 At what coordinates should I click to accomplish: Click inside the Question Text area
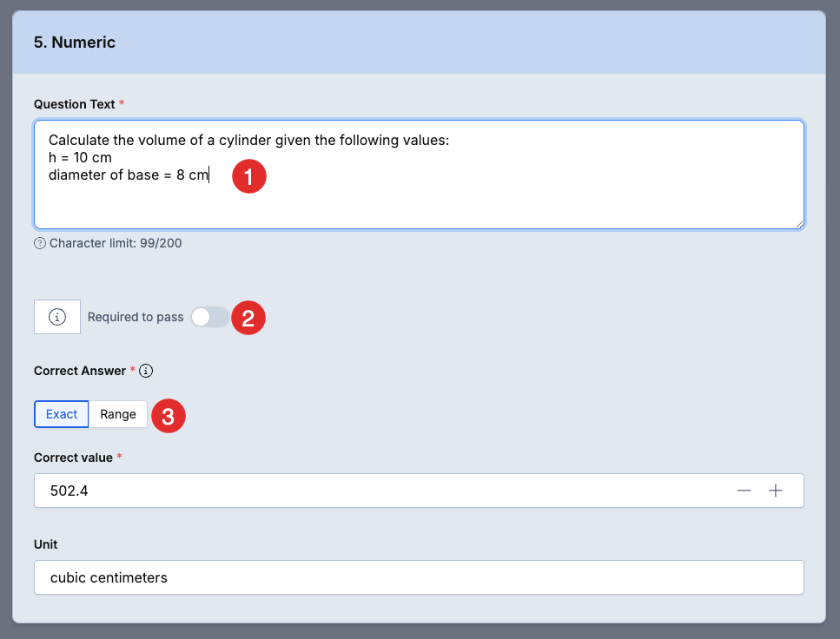(419, 175)
